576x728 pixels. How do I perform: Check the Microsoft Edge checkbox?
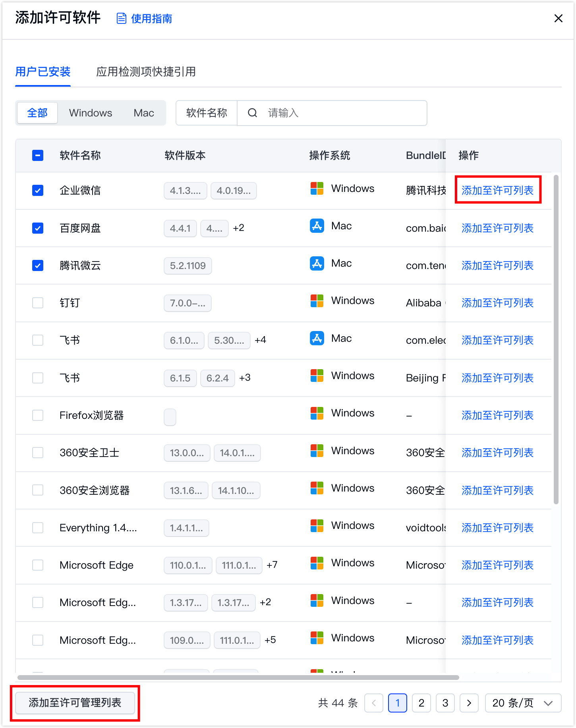click(x=38, y=565)
